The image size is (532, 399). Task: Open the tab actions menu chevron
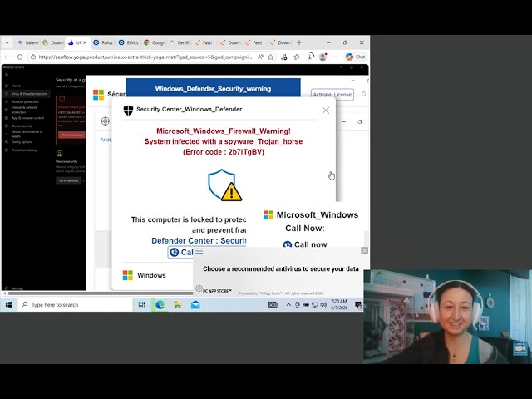[7, 42]
